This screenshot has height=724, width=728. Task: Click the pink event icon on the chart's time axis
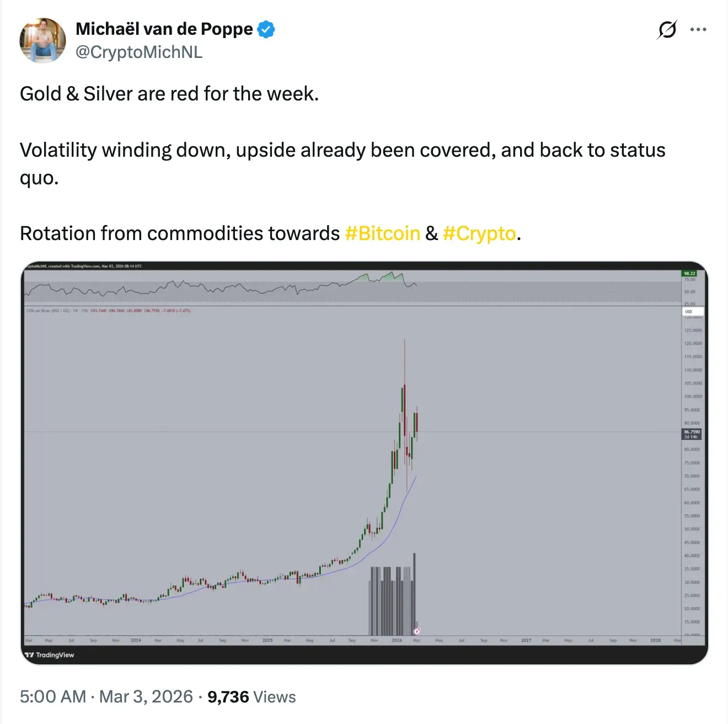point(417,631)
